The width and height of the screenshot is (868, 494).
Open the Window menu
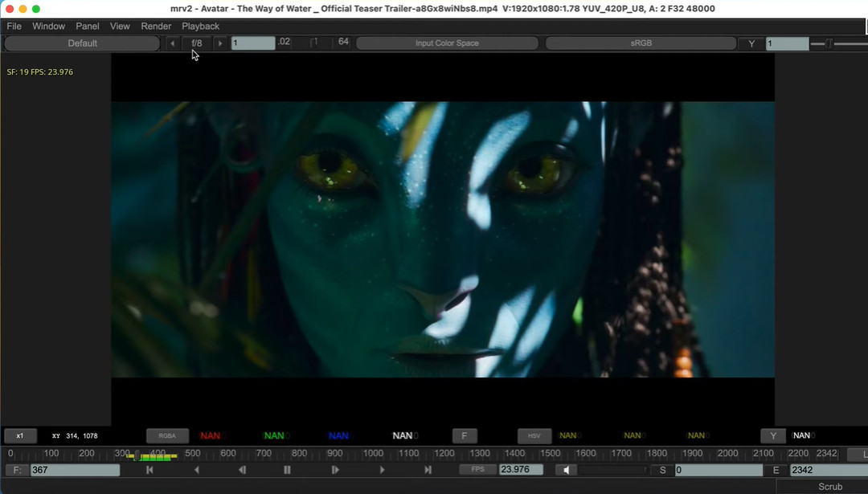(x=49, y=26)
